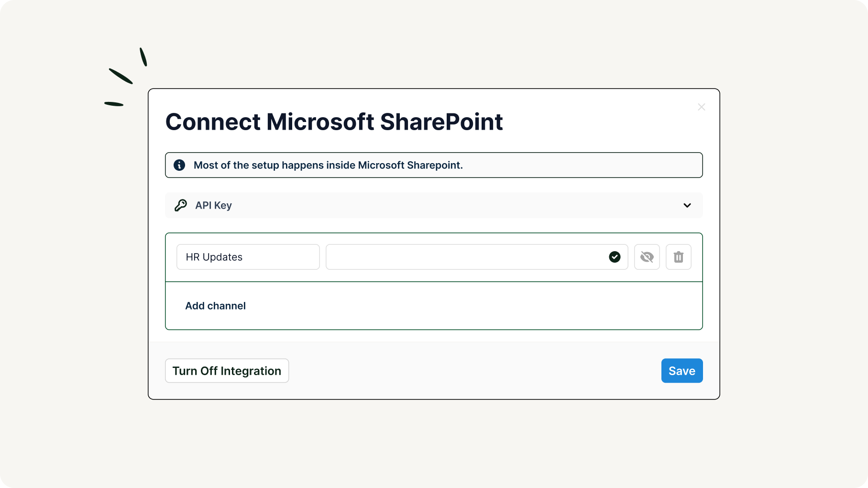
Task: Click the API Key label text
Action: pos(214,205)
